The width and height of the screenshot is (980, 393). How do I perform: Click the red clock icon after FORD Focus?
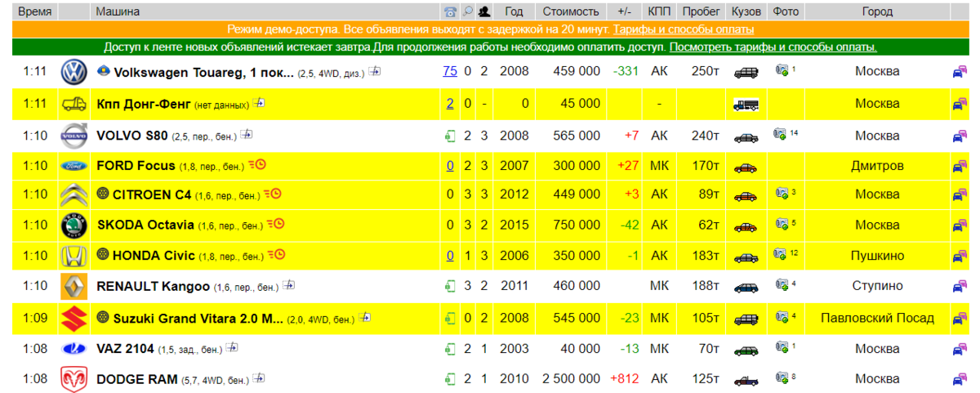257,164
